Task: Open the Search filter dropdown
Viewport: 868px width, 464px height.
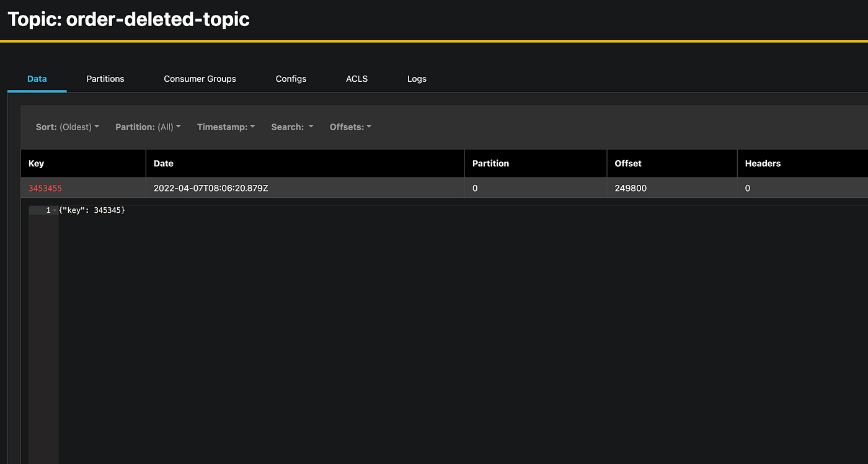Action: coord(291,127)
